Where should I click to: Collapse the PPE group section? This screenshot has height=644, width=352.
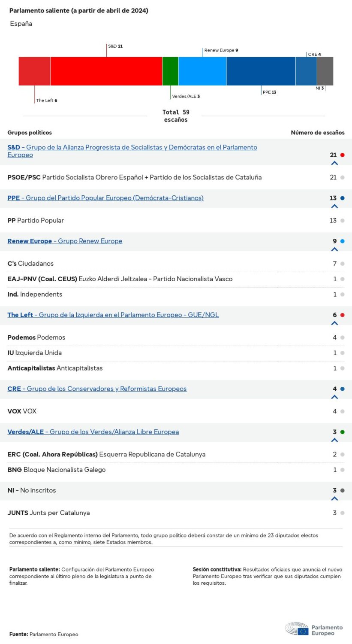334,206
